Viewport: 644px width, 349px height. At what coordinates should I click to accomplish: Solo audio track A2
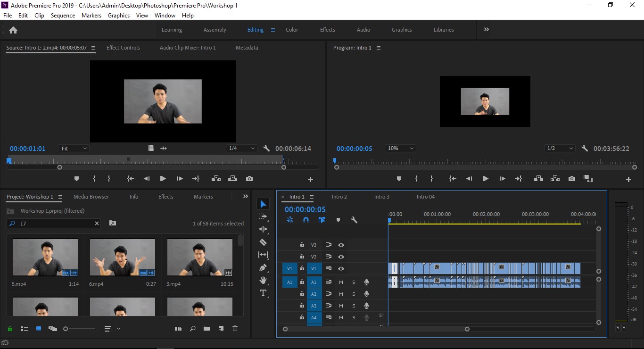[354, 294]
